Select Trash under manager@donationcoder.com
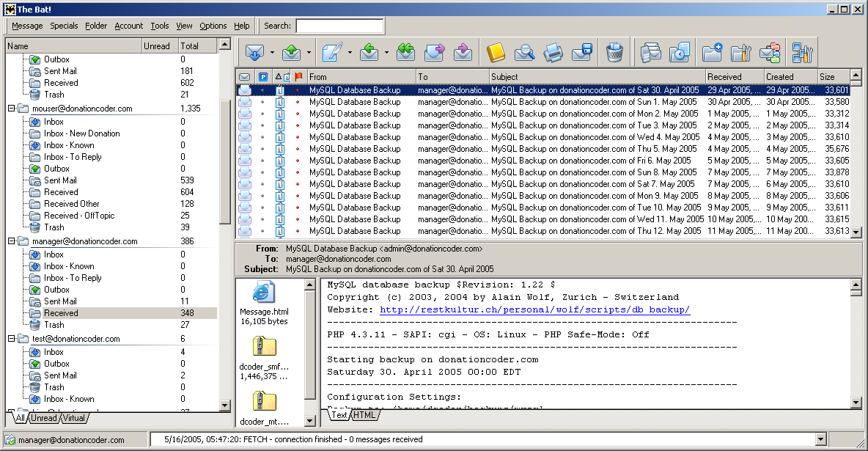This screenshot has height=451, width=868. [x=54, y=325]
